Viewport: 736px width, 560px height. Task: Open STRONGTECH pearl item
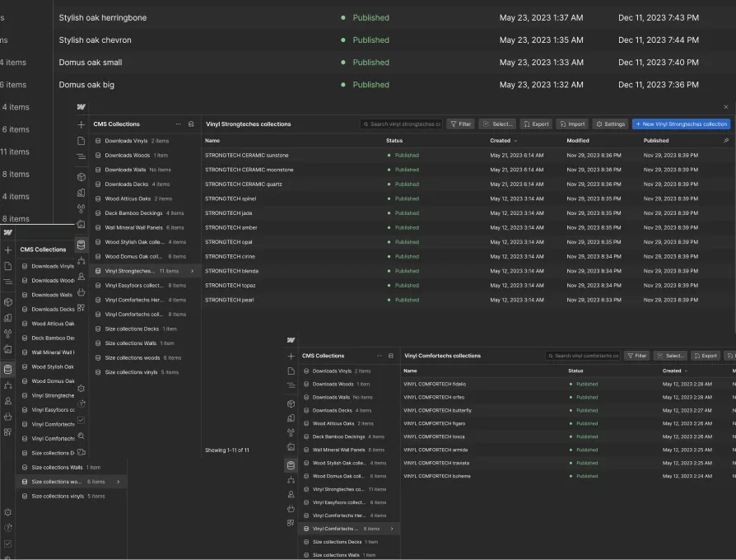coord(468,300)
